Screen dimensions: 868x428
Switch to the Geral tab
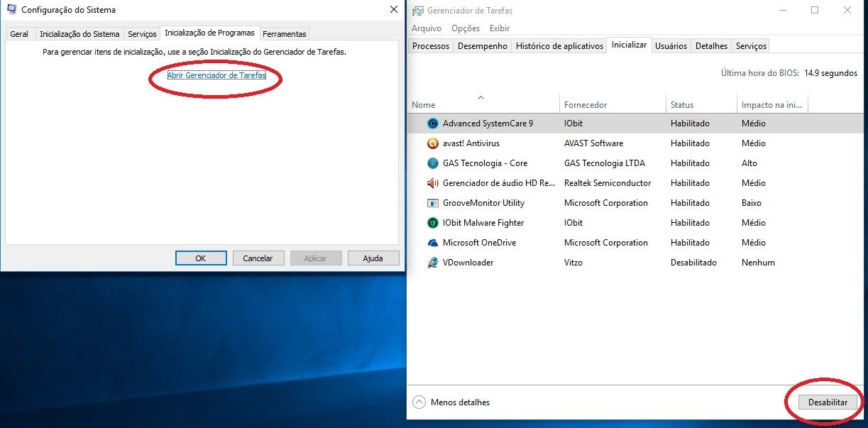19,33
